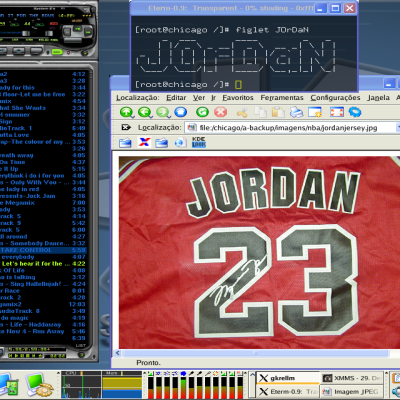The width and height of the screenshot is (400, 400).
Task: Click the Copy icon in Konqueror toolbar
Action: pyautogui.click(x=260, y=112)
